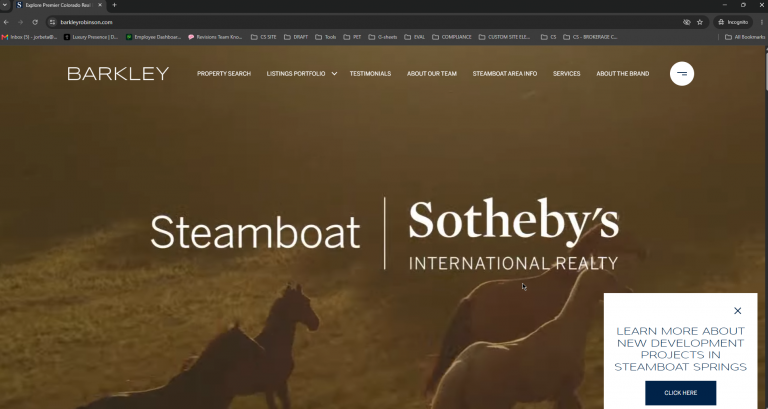
Task: Open Revisions Team Knowledge bookmark
Action: [x=216, y=37]
